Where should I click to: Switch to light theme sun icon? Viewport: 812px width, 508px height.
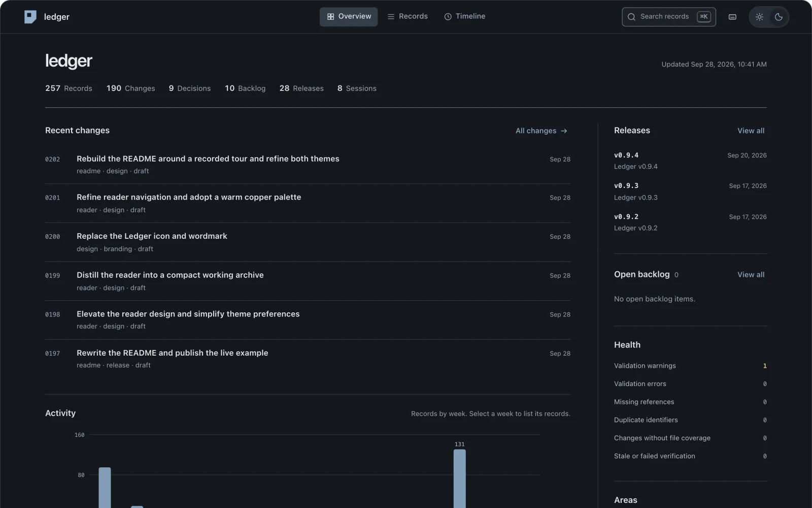point(759,17)
